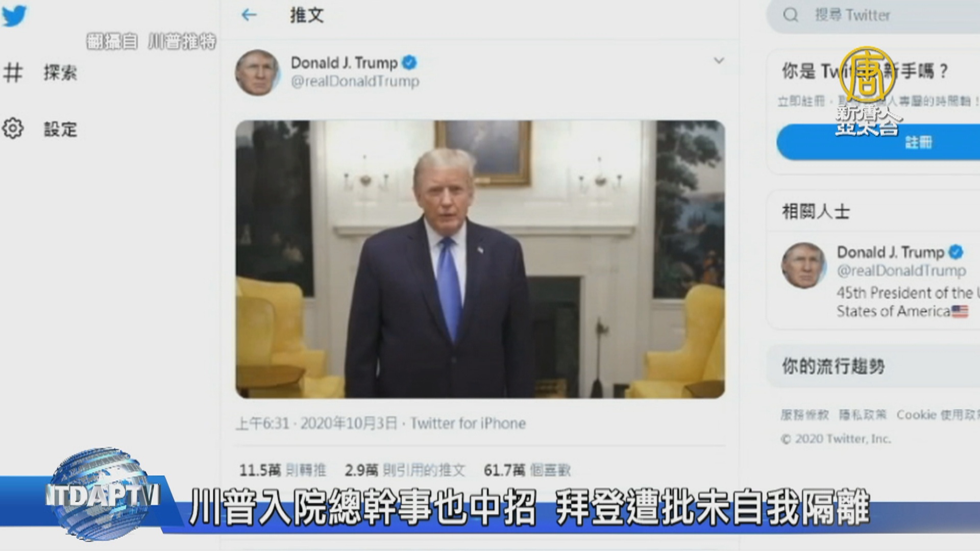Viewport: 980px width, 551px height.
Task: Play the embedded tweet video
Action: coord(480,259)
